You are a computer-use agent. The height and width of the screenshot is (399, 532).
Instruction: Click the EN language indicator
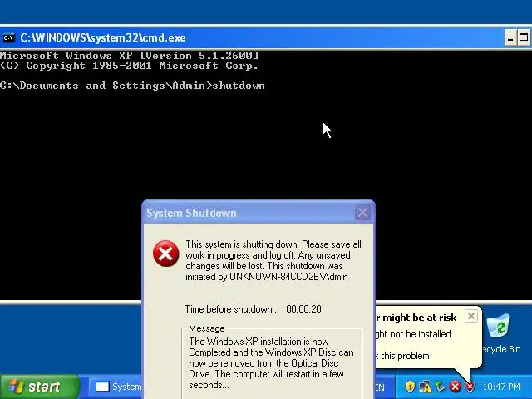pyautogui.click(x=380, y=387)
